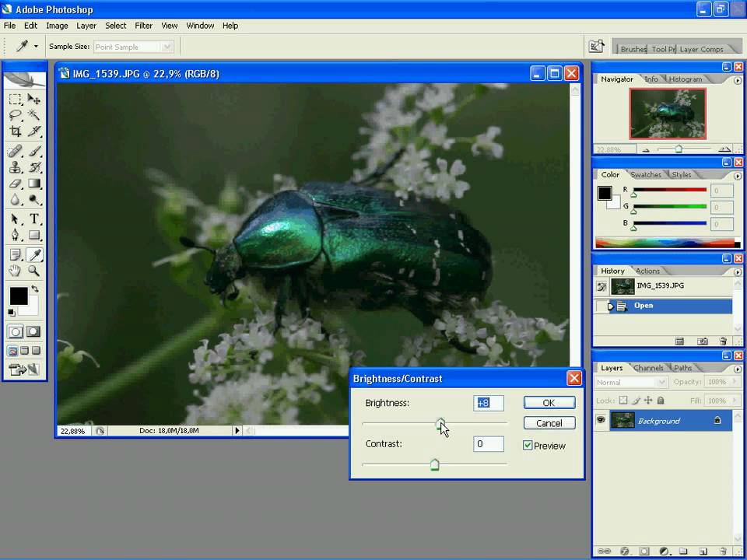Image resolution: width=747 pixels, height=560 pixels.
Task: Pick the Clone Stamp tool
Action: click(x=15, y=167)
